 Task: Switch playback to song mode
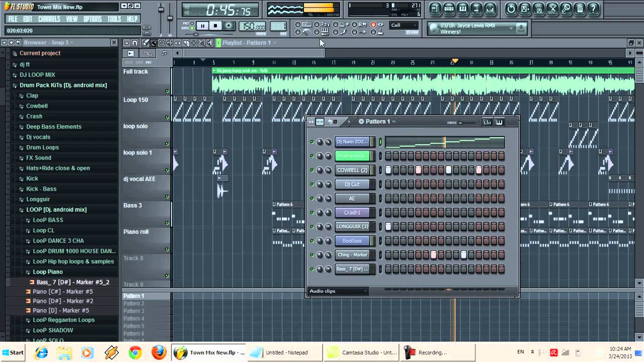click(192, 28)
